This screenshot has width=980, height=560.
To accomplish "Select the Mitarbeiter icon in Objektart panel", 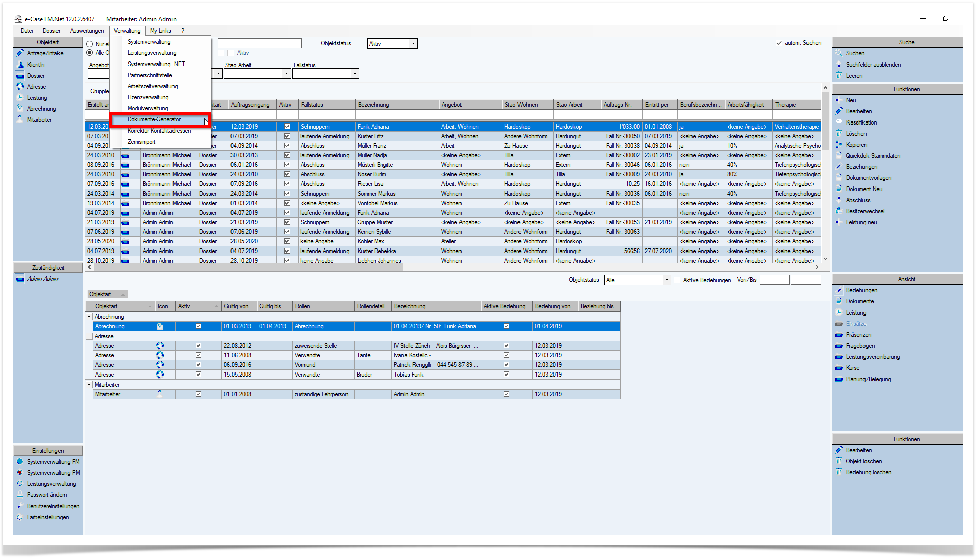I will [20, 120].
